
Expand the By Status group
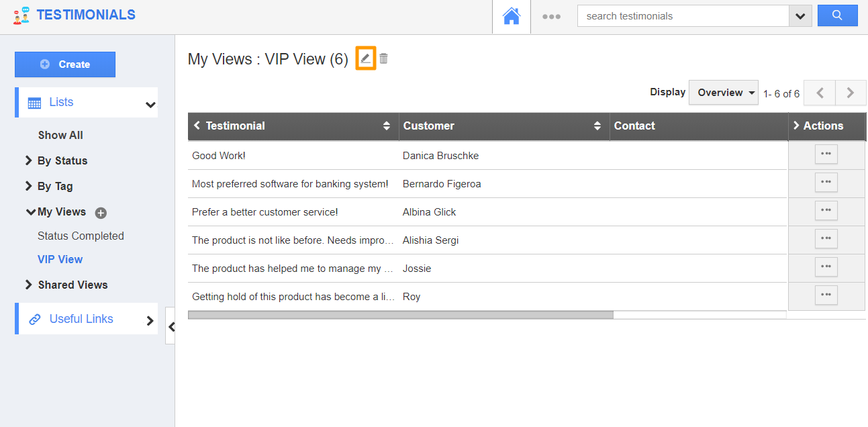(29, 160)
